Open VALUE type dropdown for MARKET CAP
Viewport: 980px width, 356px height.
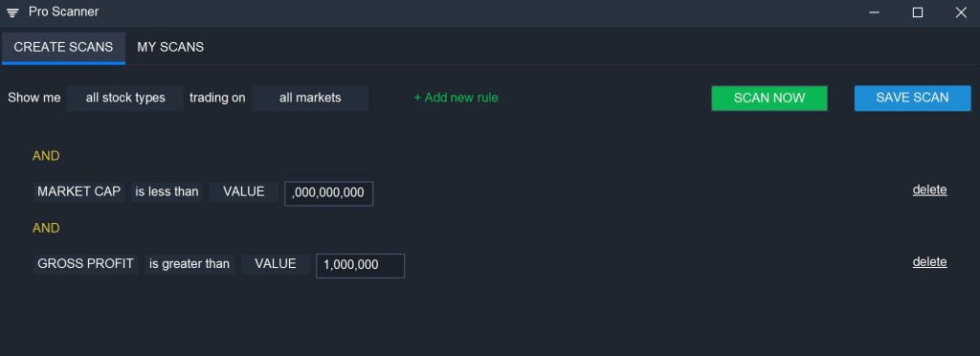(244, 192)
